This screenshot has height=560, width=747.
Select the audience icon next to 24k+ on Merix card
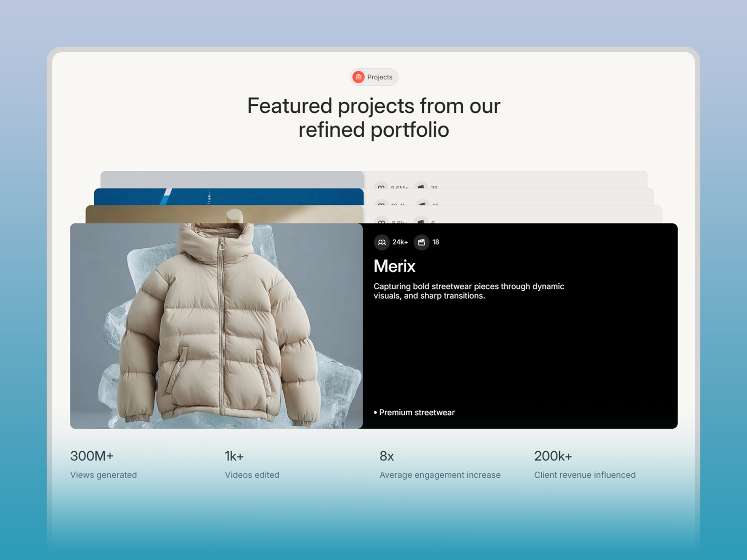tap(382, 242)
